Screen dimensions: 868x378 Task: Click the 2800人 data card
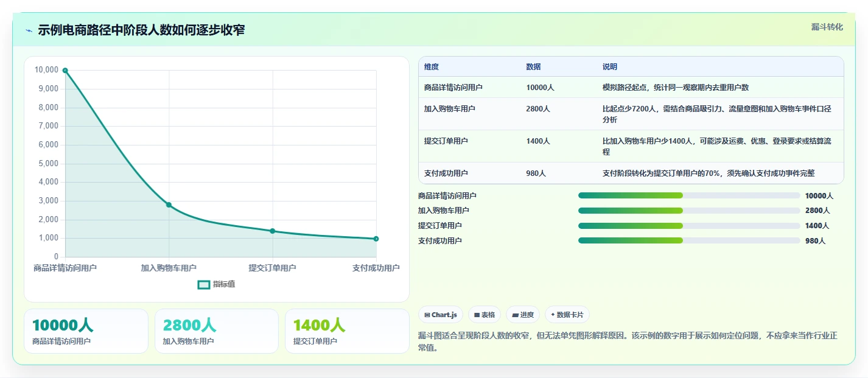click(217, 331)
